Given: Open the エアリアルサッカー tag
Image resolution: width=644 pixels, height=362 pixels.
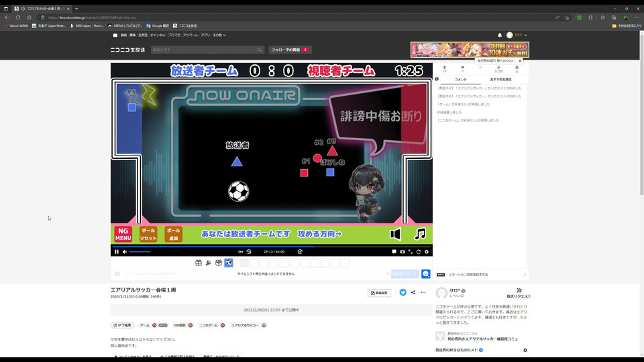Looking at the screenshot, I should click(246, 325).
